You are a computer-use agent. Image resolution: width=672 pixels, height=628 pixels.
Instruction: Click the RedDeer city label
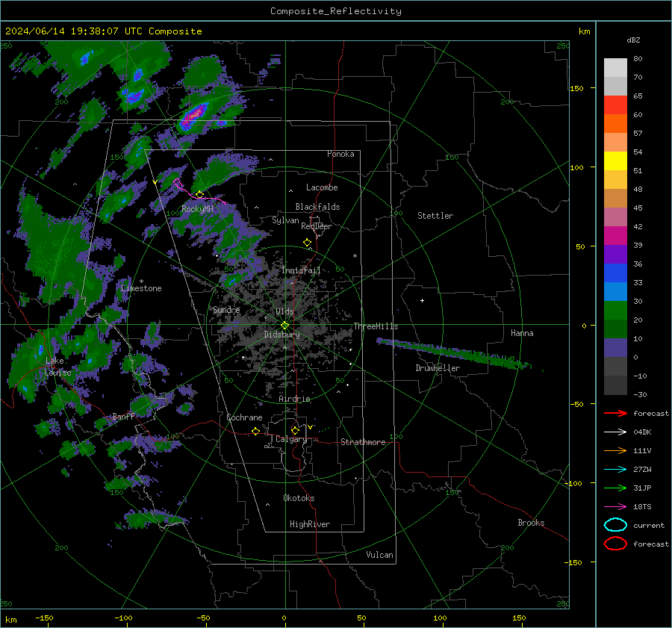[317, 226]
